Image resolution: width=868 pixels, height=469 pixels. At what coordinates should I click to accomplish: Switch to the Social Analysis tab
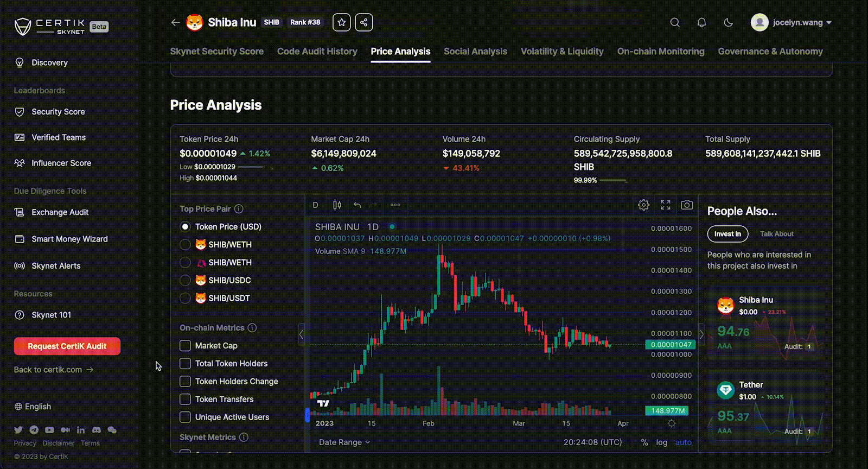coord(475,51)
